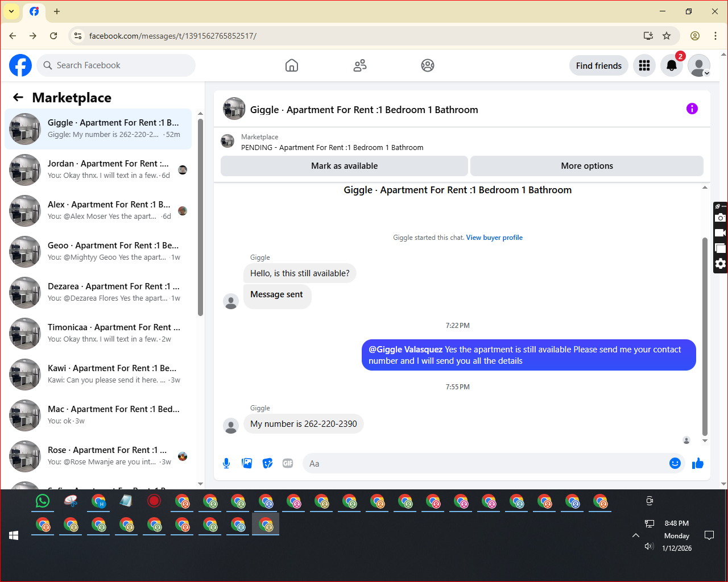Image resolution: width=728 pixels, height=582 pixels.
Task: Open Jordan conversation in Marketplace list
Action: (98, 170)
